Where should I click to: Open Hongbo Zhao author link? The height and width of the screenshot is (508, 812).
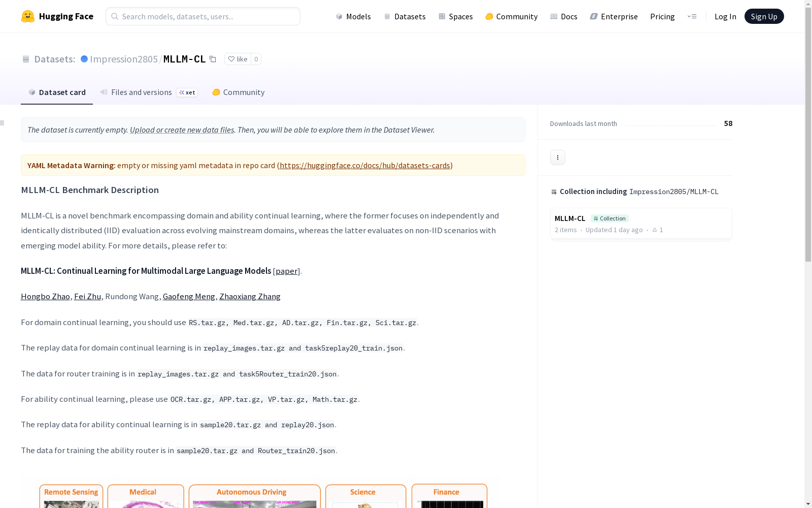point(45,296)
